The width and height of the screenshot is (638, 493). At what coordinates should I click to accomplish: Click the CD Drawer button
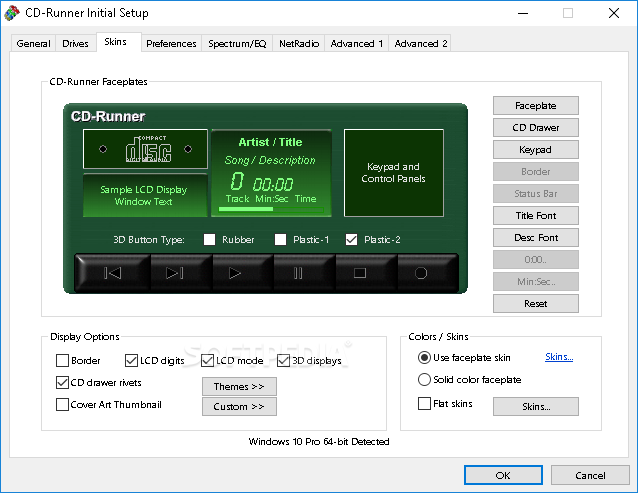[536, 128]
